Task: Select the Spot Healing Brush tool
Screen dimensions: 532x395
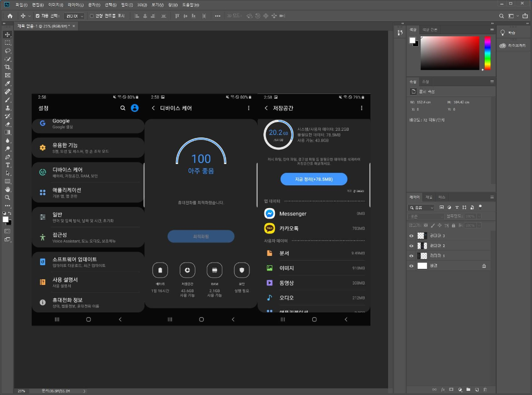Action: (7, 91)
